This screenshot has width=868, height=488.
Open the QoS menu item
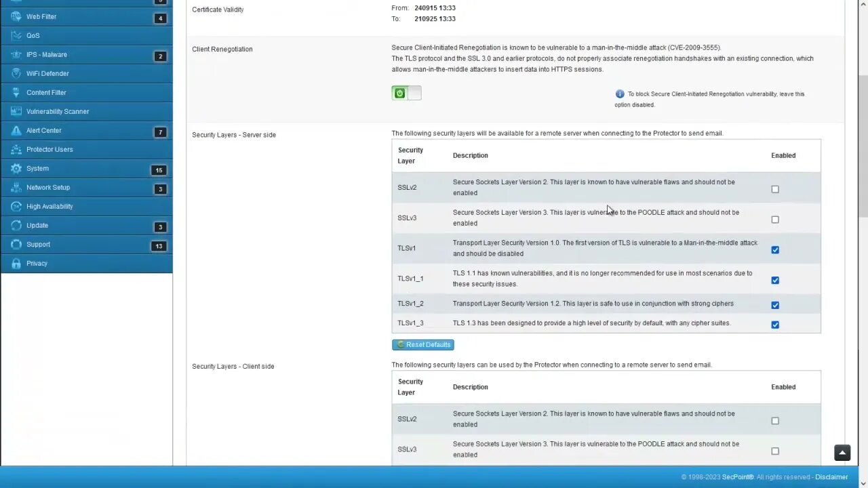pos(87,35)
